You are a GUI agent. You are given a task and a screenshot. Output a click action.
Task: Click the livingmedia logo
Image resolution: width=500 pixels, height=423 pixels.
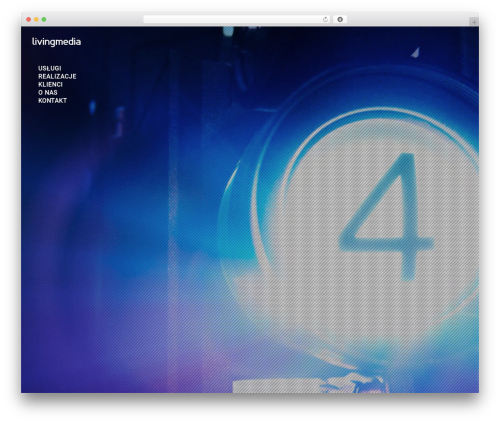[56, 42]
